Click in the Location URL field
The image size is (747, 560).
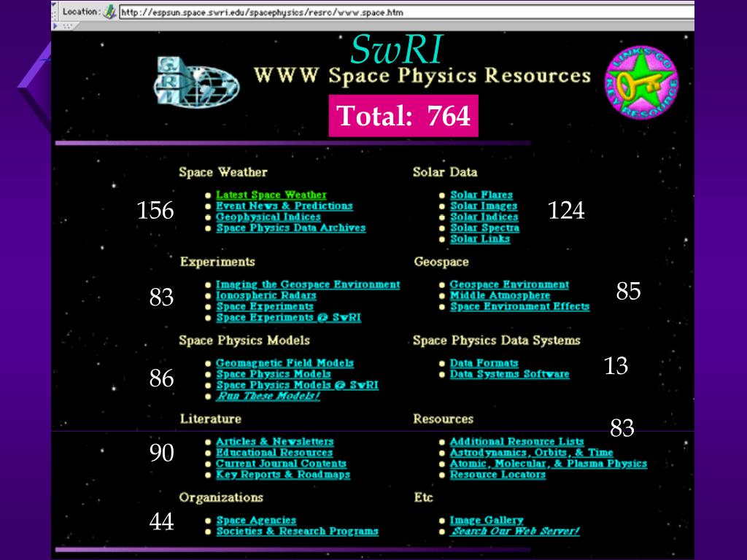tap(406, 12)
